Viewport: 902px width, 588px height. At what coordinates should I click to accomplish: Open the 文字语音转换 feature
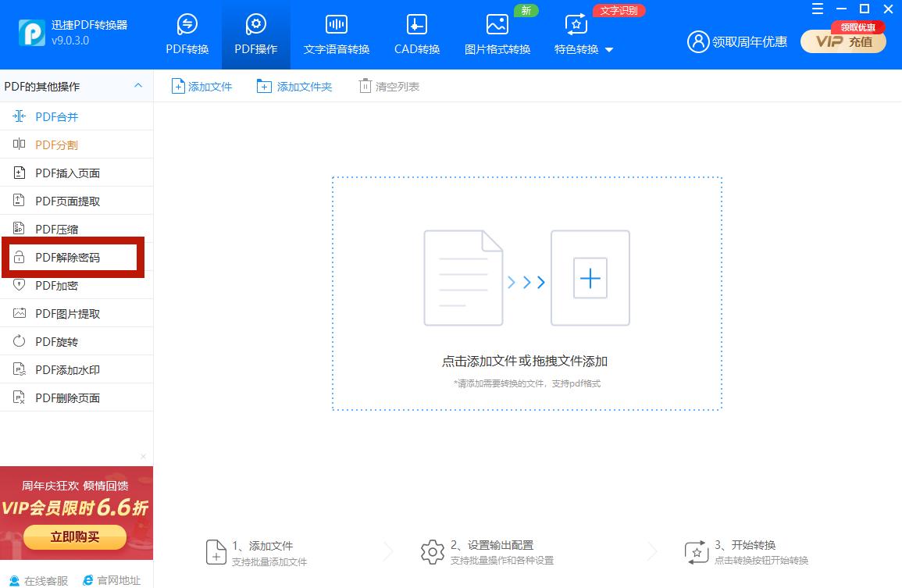click(336, 34)
